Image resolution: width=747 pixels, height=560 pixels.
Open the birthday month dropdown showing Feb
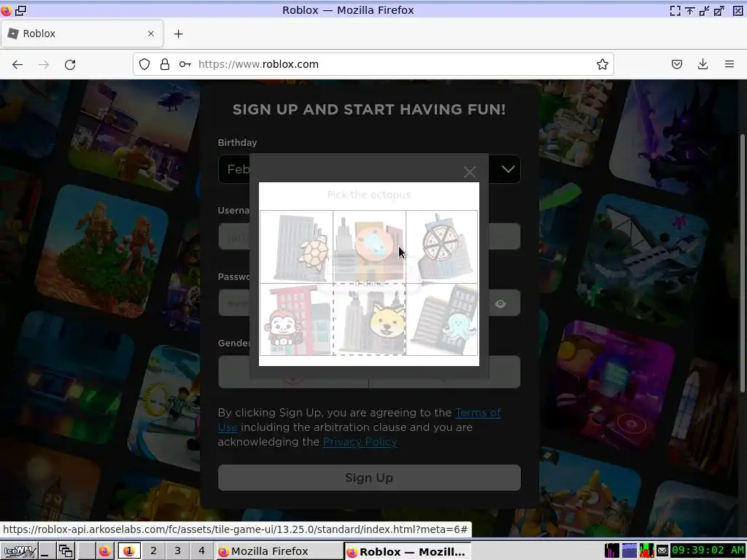(x=234, y=169)
